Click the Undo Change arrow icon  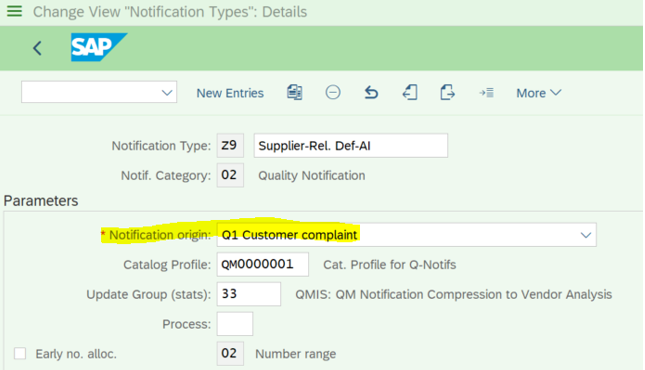pos(371,93)
